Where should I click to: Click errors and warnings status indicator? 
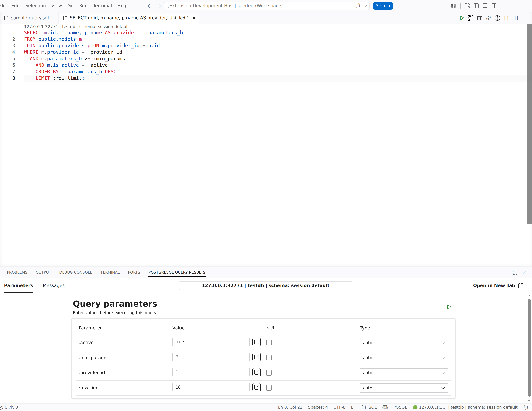(x=9, y=407)
